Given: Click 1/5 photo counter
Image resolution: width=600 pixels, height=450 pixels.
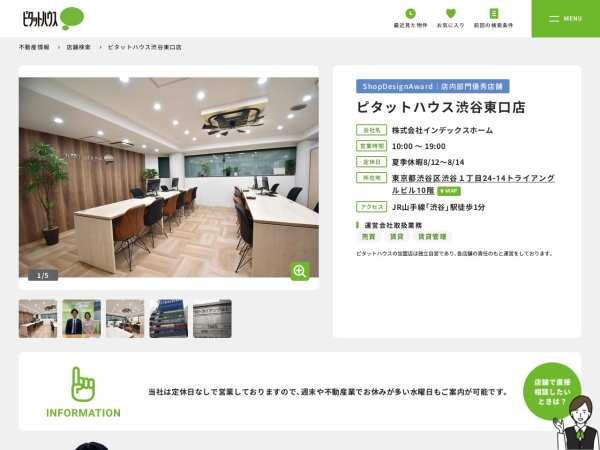Looking at the screenshot, I should coord(43,275).
